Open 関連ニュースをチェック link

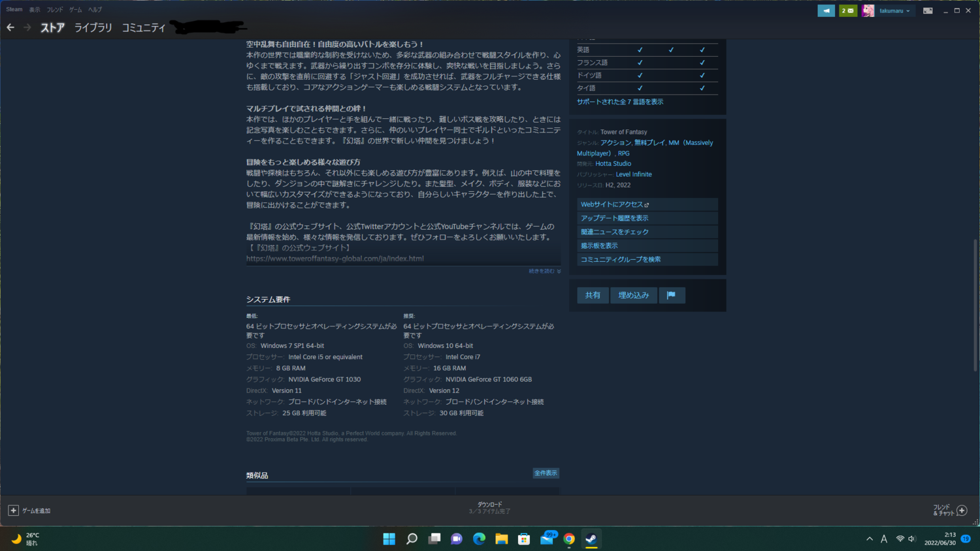point(647,232)
